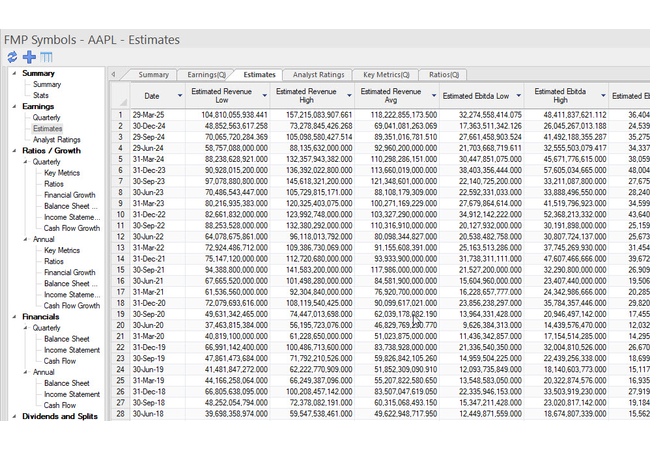
Task: Collapse the Financials tree node
Action: coord(15,317)
